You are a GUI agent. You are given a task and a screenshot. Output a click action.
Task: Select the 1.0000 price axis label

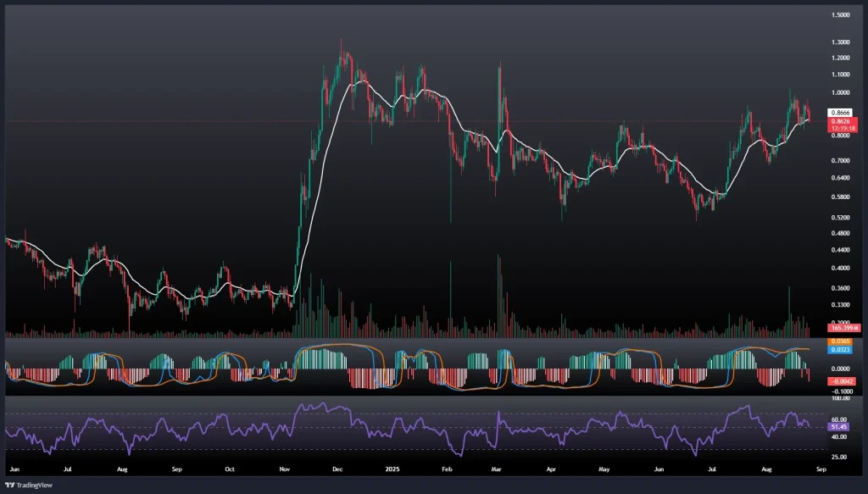[840, 93]
